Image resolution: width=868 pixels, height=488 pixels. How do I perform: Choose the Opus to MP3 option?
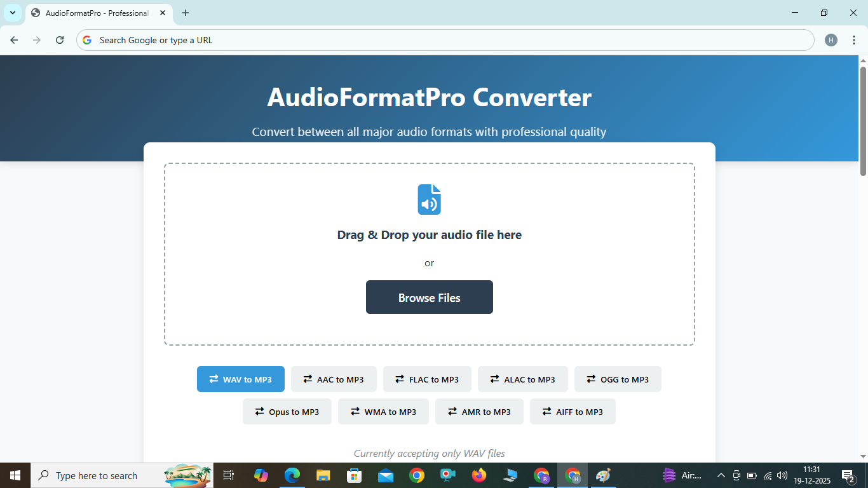pos(287,411)
